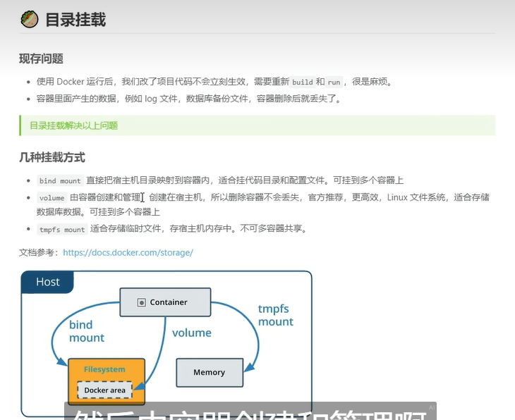The height and width of the screenshot is (420, 515).
Task: Click the 'tmpfs mount' label in the diagram
Action: coord(275,315)
